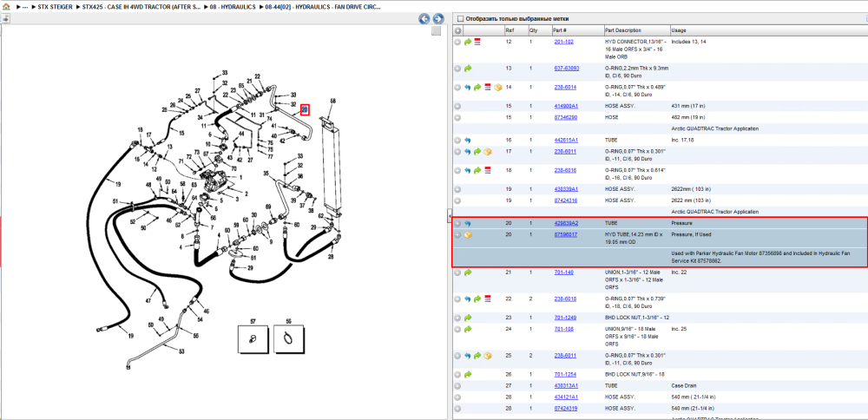The height and width of the screenshot is (420, 868).
Task: Click the green arrow icon in the ref 17 row
Action: pyautogui.click(x=477, y=152)
